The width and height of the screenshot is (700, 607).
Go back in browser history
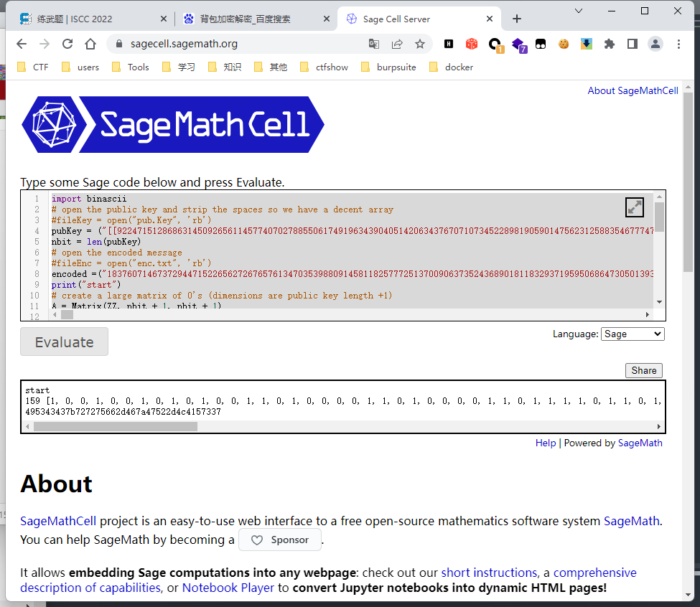[22, 44]
